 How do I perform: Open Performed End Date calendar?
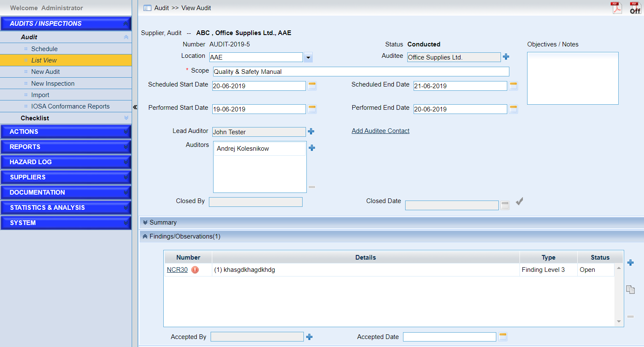click(x=514, y=109)
